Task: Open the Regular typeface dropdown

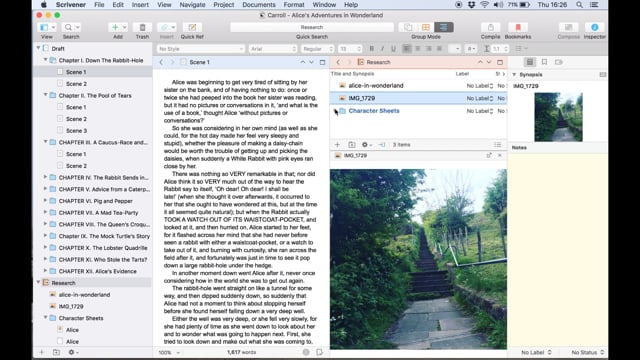Action: (318, 49)
